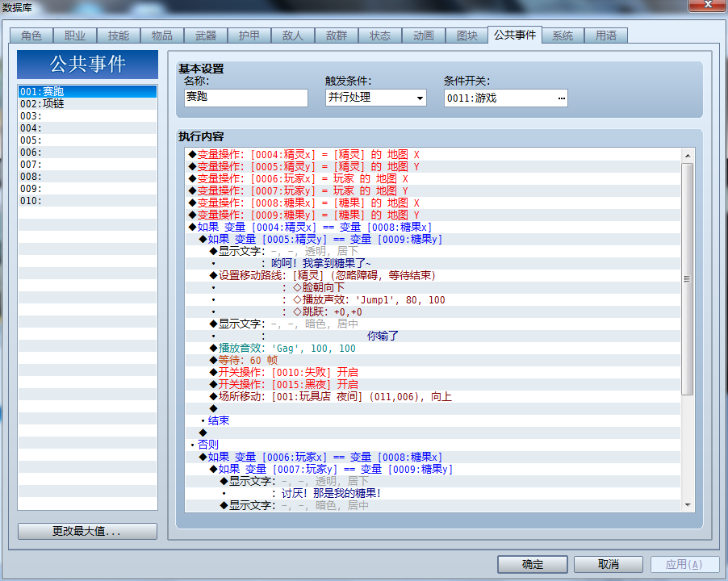Go to the 物品 tab
The width and height of the screenshot is (728, 581).
162,36
